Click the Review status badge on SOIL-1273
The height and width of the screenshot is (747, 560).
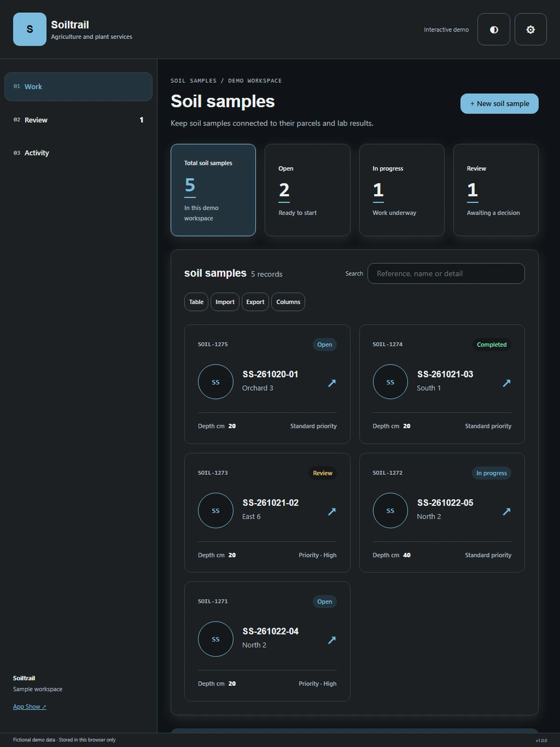click(x=322, y=473)
